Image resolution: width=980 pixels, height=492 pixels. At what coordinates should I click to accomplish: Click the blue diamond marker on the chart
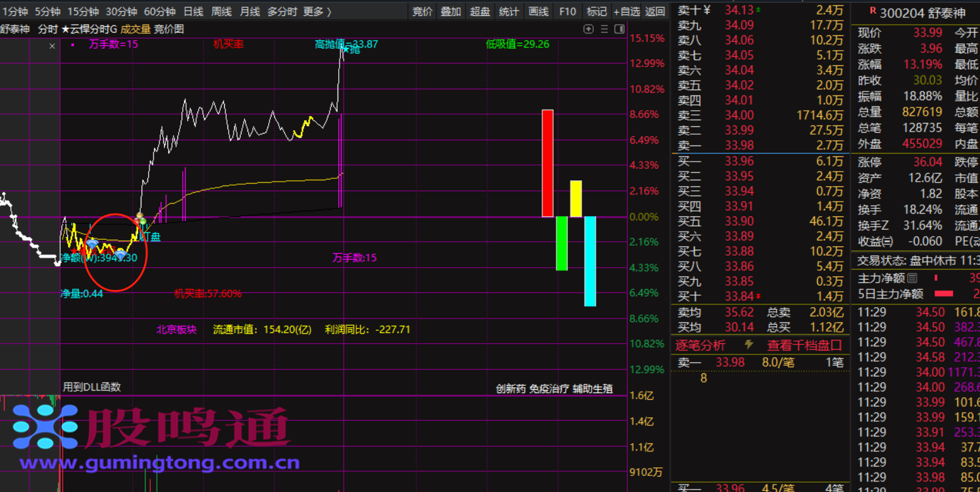click(x=93, y=243)
